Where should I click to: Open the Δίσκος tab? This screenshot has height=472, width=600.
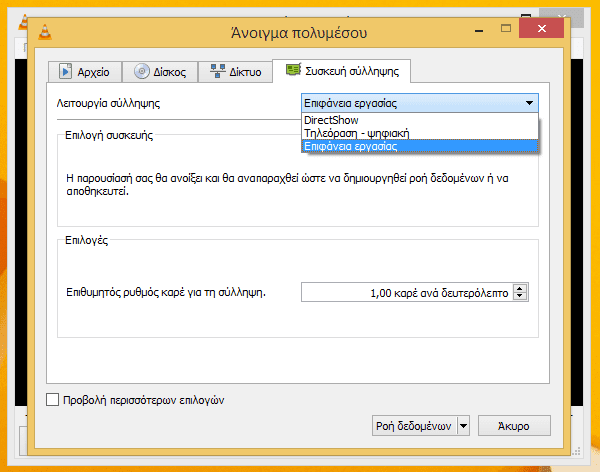[x=160, y=72]
